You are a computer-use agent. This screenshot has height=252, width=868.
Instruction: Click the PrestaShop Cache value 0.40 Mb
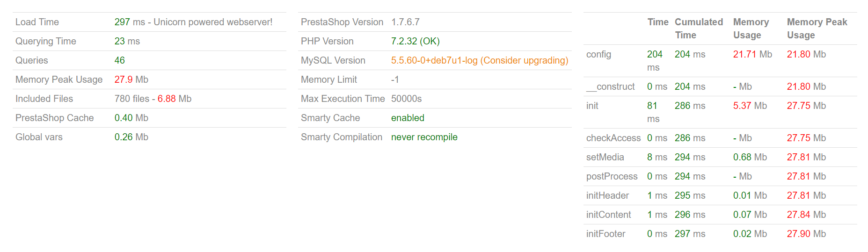[131, 118]
